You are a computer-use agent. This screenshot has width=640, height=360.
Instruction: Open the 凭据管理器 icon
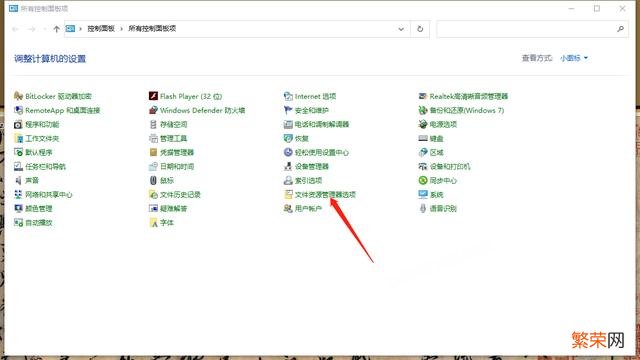point(153,152)
